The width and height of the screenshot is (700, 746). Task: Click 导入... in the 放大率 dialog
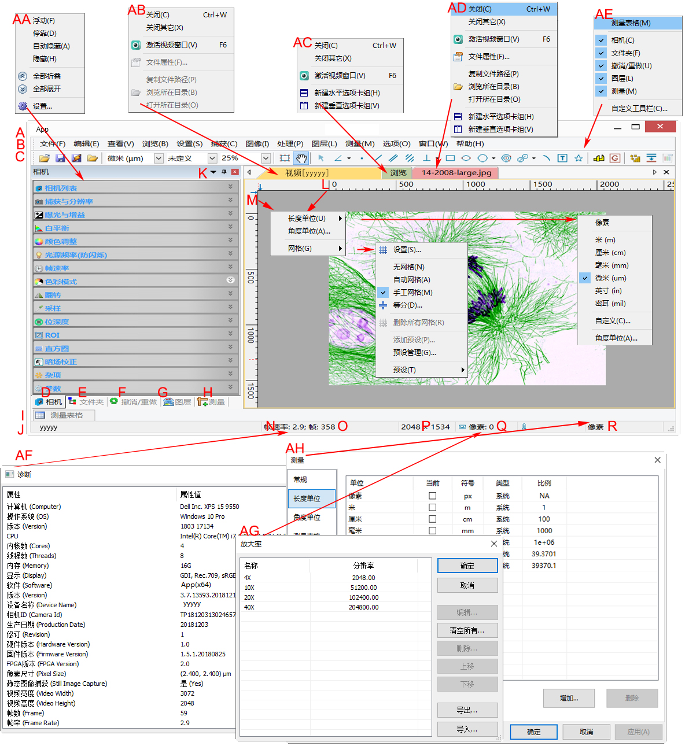[467, 729]
